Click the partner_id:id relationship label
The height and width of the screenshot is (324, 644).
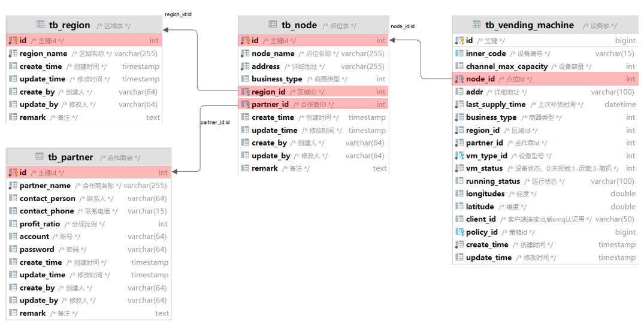click(x=214, y=122)
